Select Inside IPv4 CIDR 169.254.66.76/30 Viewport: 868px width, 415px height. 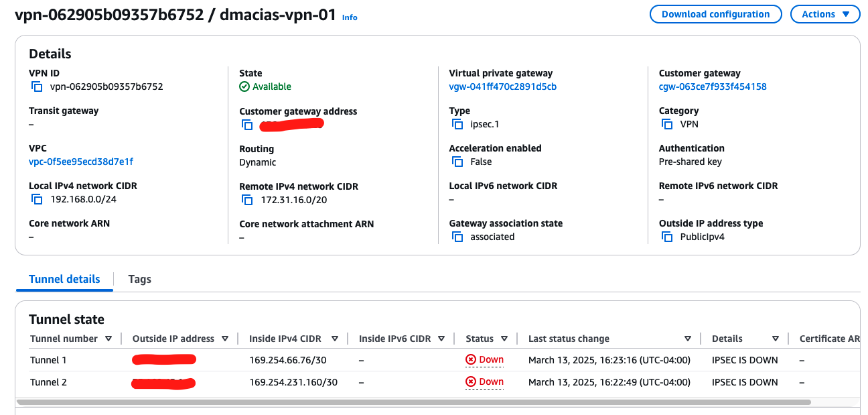tap(288, 360)
